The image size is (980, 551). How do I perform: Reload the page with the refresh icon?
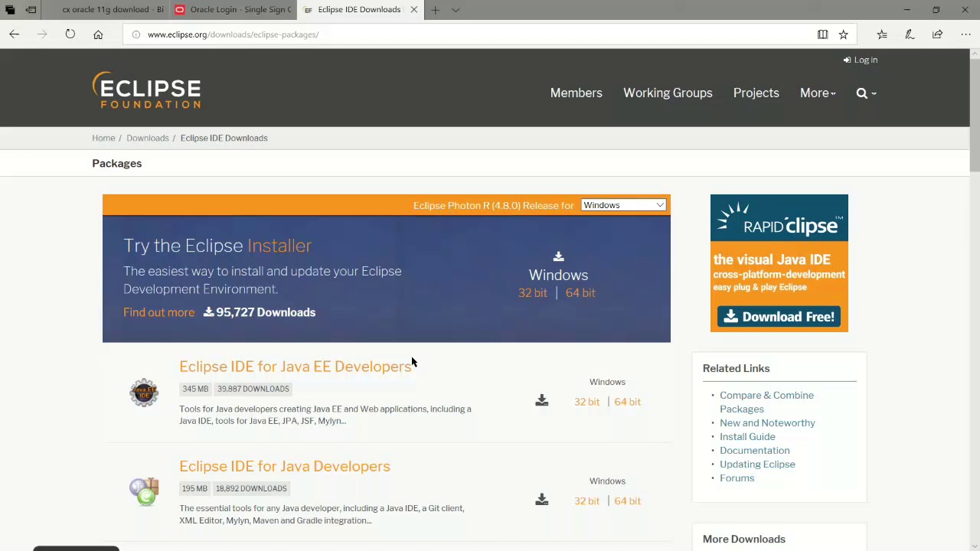[x=70, y=34]
